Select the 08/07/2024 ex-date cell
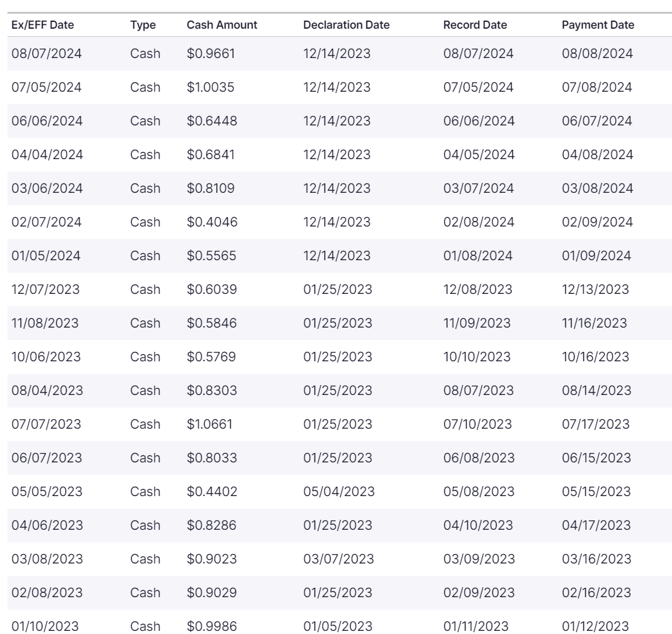The width and height of the screenshot is (672, 634). (47, 54)
